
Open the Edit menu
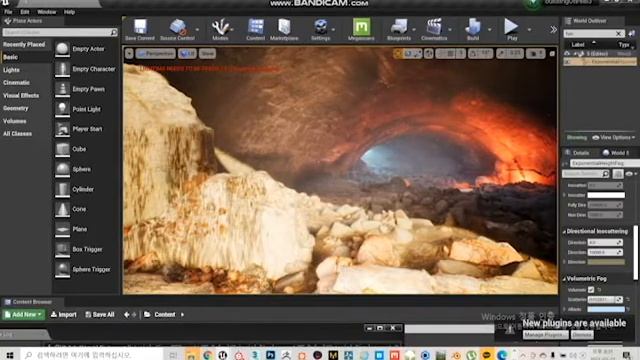pos(25,12)
